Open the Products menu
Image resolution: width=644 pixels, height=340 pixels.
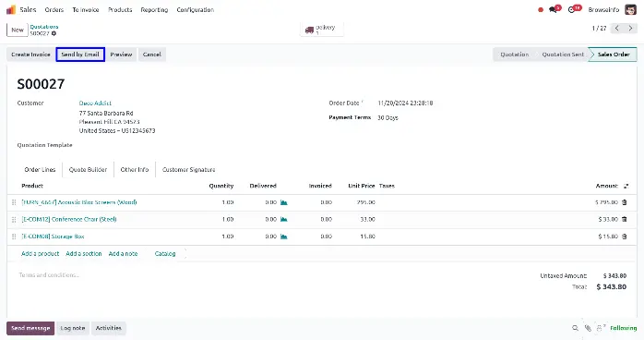pos(120,9)
